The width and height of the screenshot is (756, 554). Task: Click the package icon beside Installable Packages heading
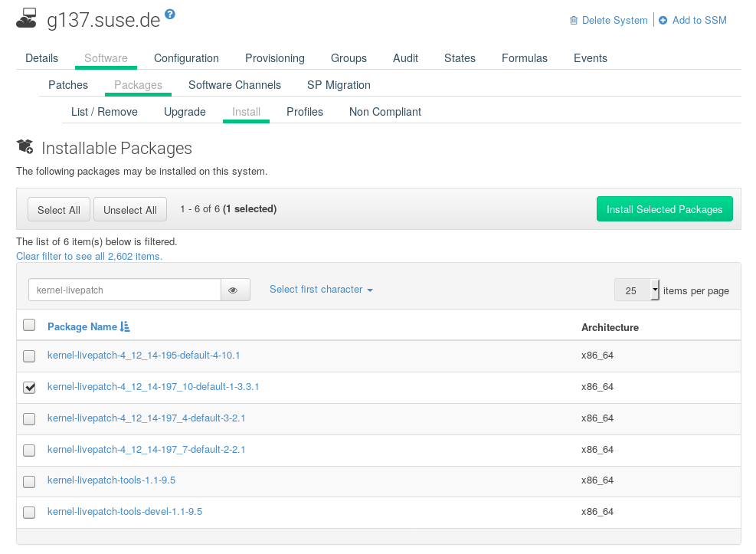pos(24,147)
